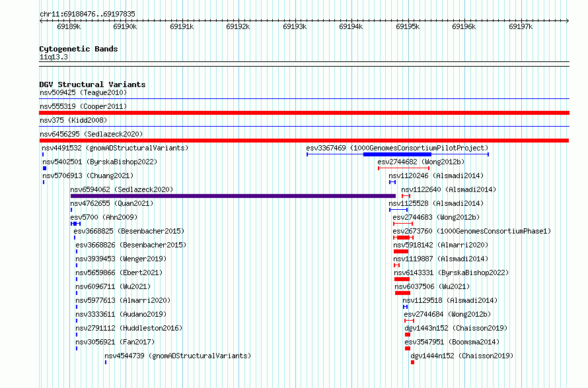Select the nsv555319 (Cooper2011) red bar
Image resolution: width=588 pixels, height=388 pixels.
coord(304,113)
